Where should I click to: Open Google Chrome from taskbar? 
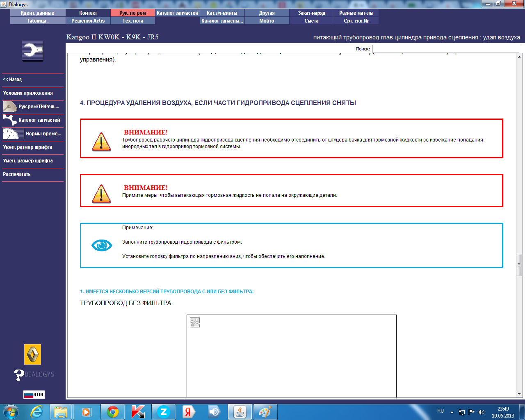(x=112, y=412)
